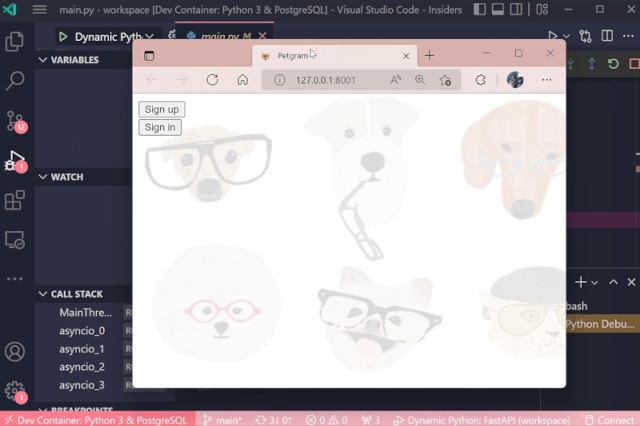
Task: Open run options dropdown next to play
Action: coord(567,36)
